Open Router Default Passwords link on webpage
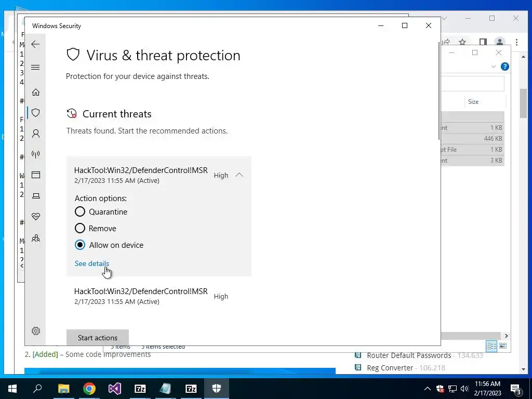The width and height of the screenshot is (532, 399). (409, 355)
